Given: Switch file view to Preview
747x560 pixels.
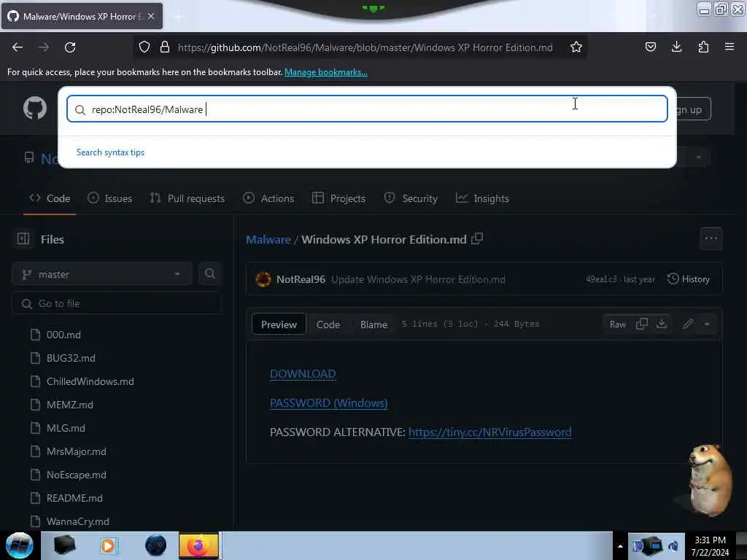Looking at the screenshot, I should (279, 324).
